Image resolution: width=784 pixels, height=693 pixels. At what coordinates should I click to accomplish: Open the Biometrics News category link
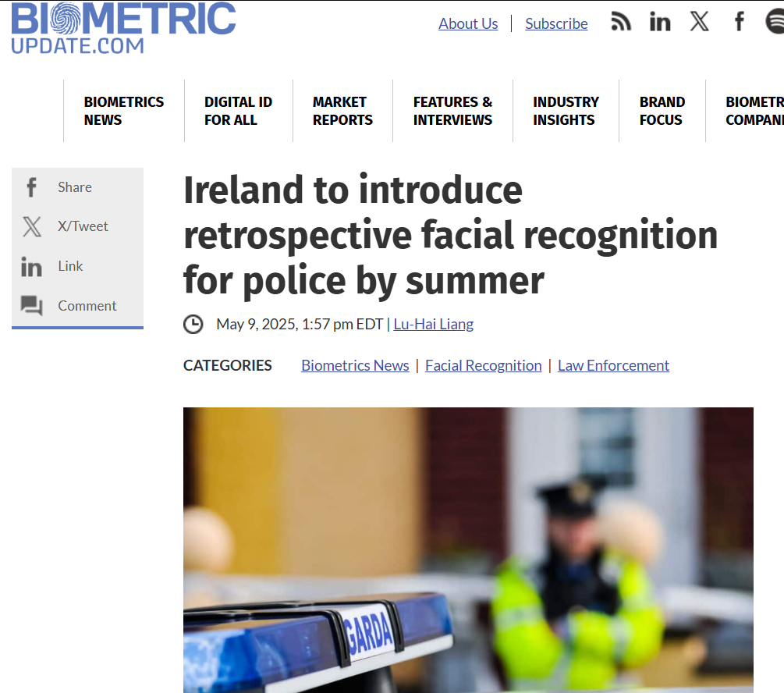pos(355,366)
